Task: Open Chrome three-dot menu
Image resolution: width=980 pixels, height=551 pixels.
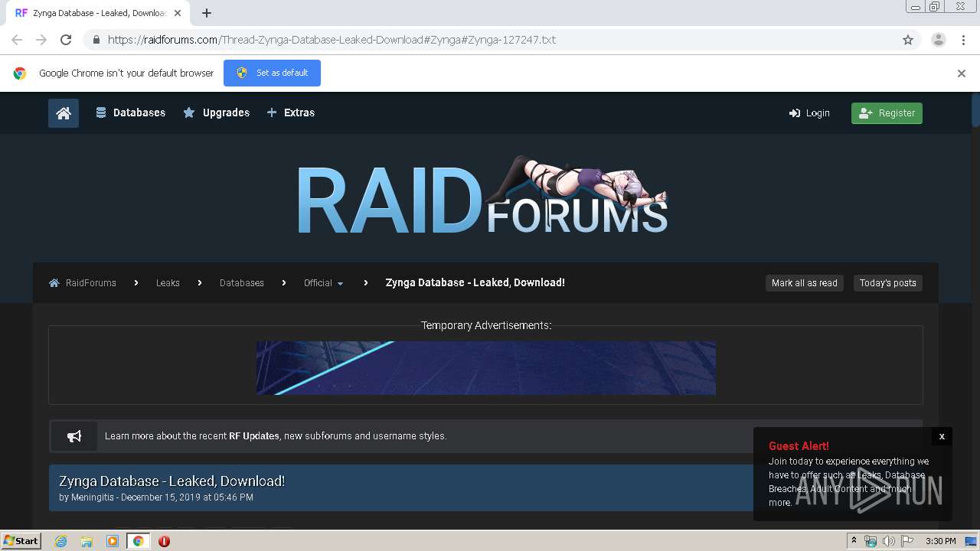Action: (x=963, y=40)
